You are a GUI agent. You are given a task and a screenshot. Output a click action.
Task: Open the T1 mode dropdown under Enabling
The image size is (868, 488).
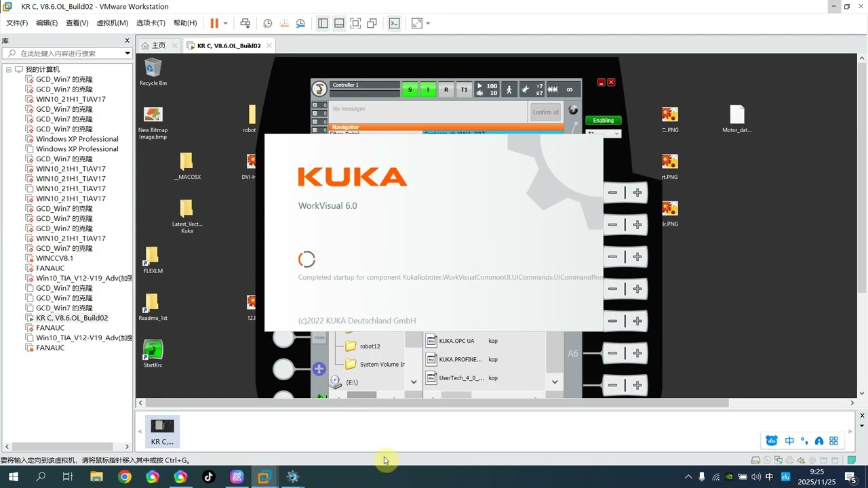603,134
